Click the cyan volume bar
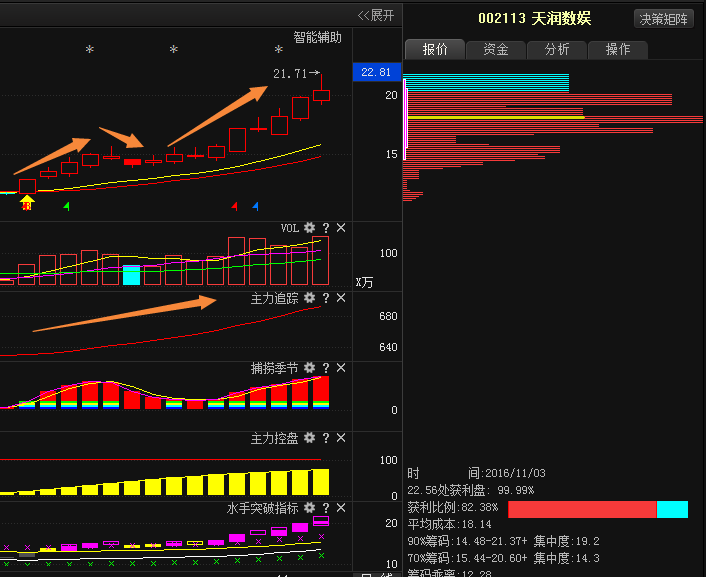This screenshot has height=577, width=706. pyautogui.click(x=131, y=275)
